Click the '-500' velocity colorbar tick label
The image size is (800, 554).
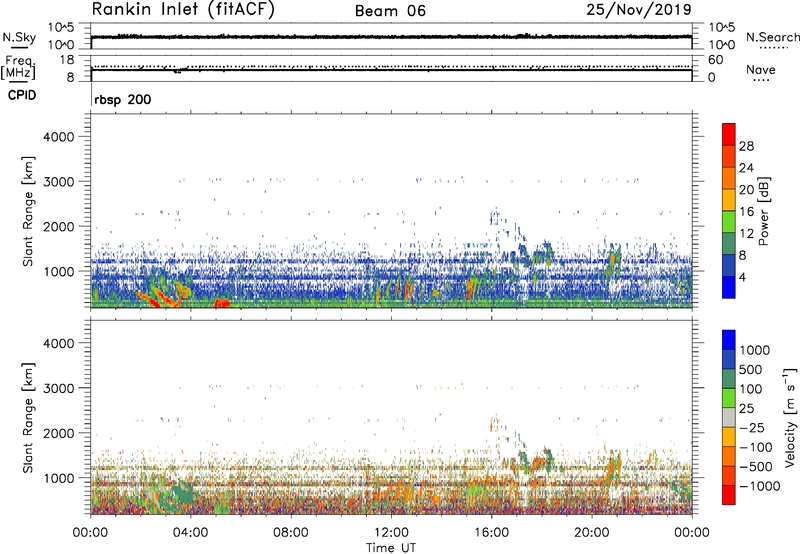pyautogui.click(x=755, y=466)
